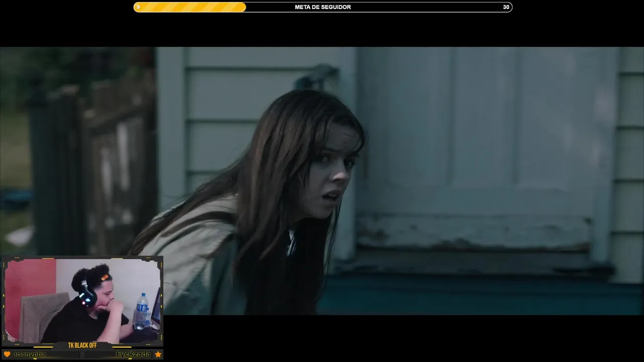The width and height of the screenshot is (644, 362).
Task: Click the META DE SEGUIDOR label
Action: [x=323, y=7]
